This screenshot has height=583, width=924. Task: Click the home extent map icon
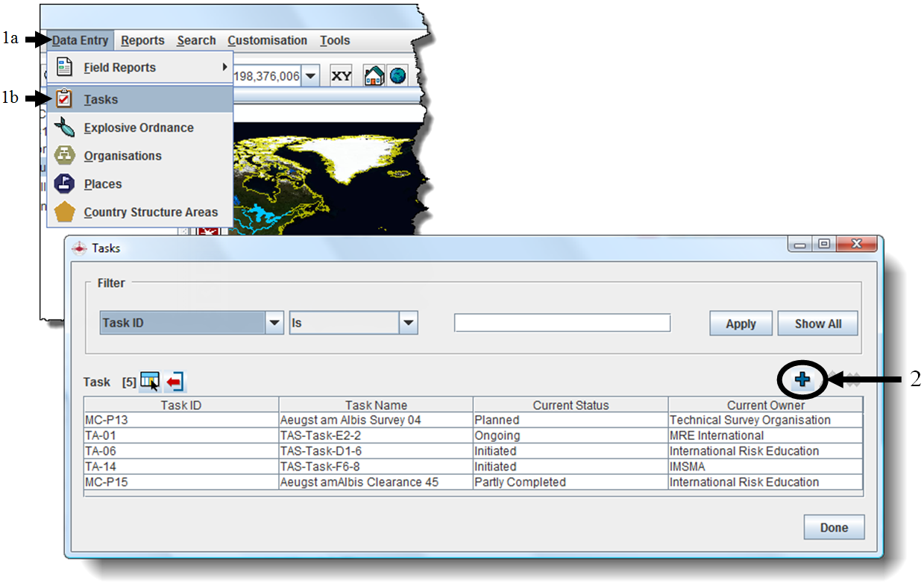pyautogui.click(x=374, y=76)
